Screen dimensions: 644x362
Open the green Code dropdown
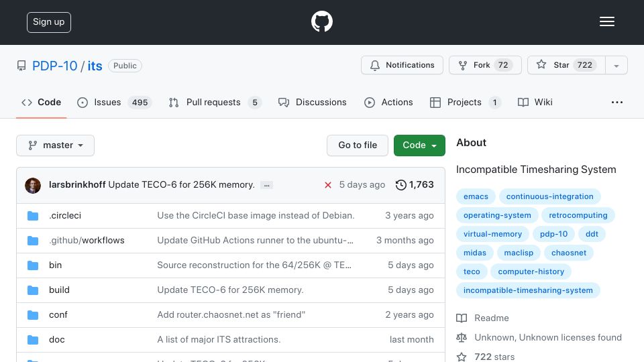[x=419, y=145]
